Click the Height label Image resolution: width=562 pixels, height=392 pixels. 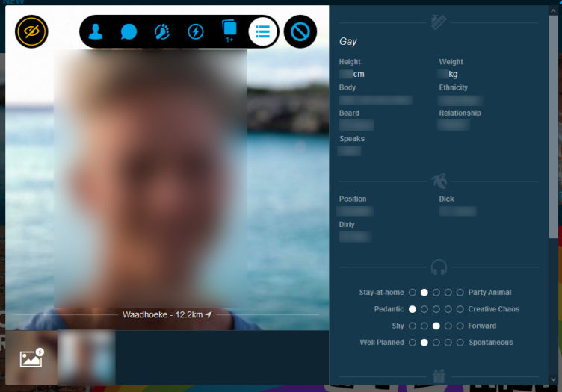(x=350, y=61)
